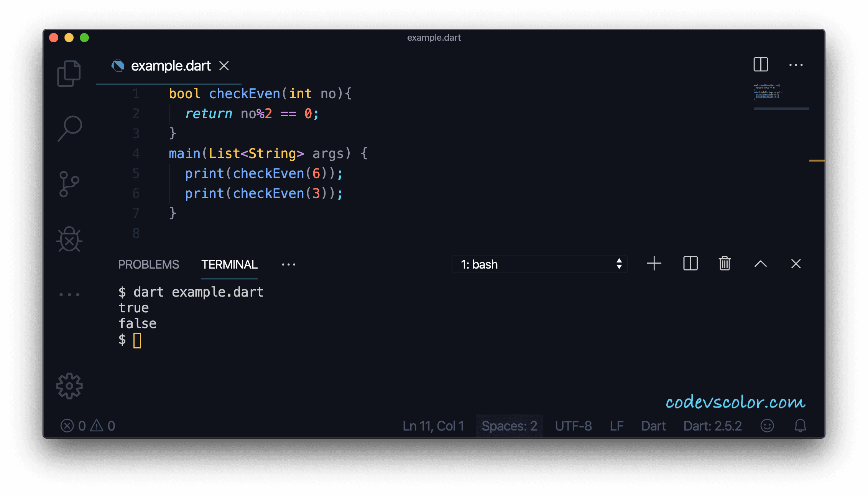Split the terminal using the split icon
The width and height of the screenshot is (868, 495).
(x=690, y=264)
